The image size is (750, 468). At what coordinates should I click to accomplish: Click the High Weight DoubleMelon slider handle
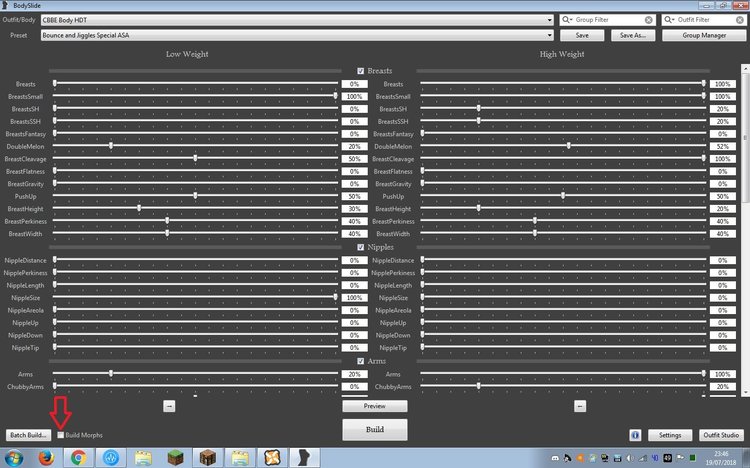(x=569, y=145)
